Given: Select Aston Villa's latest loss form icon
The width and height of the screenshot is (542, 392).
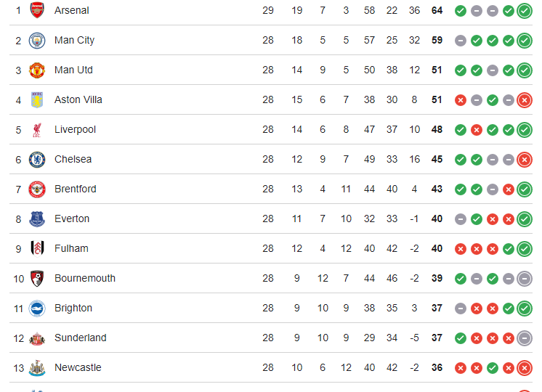Looking at the screenshot, I should coord(525,99).
